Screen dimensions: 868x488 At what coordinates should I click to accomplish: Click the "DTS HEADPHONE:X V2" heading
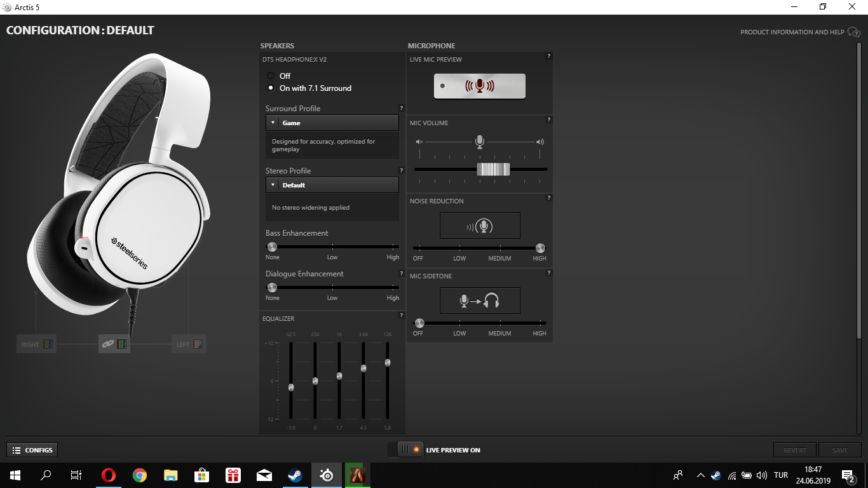coord(295,59)
